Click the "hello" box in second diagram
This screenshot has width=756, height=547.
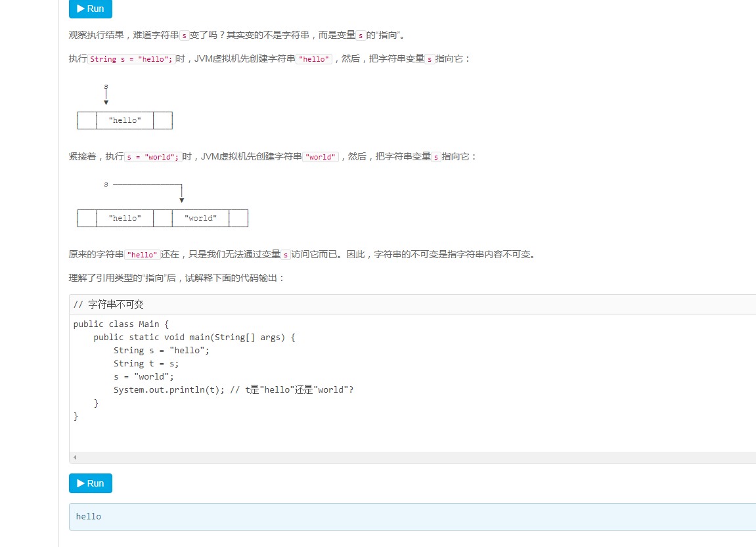click(125, 218)
